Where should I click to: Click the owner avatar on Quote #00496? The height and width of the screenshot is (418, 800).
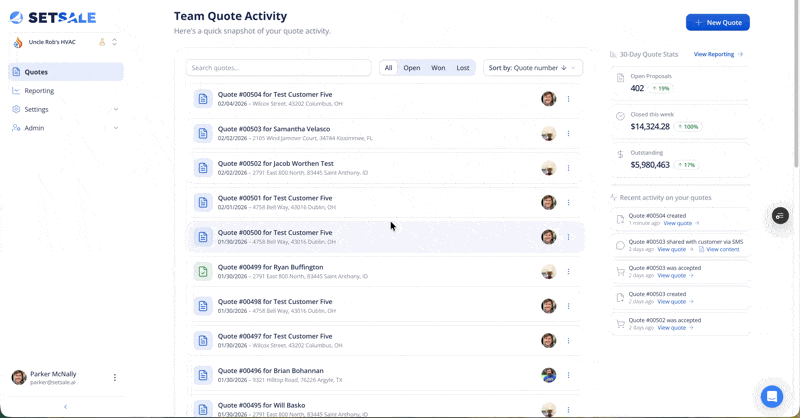tap(548, 375)
